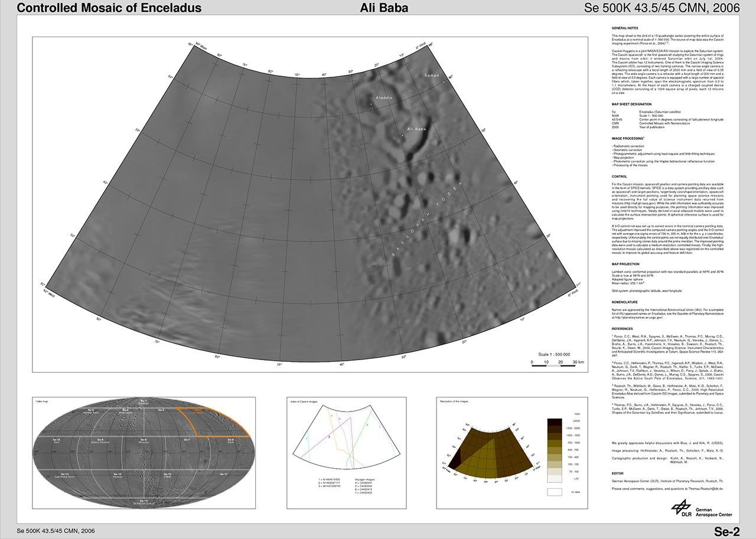Select the Aladdin crater label
Screen dimensions: 756x539
[x=384, y=97]
